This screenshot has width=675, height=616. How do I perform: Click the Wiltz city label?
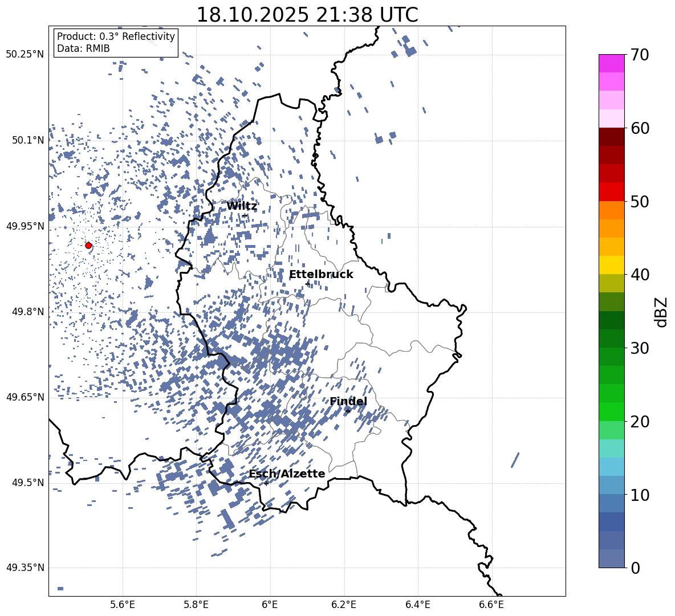(x=242, y=206)
